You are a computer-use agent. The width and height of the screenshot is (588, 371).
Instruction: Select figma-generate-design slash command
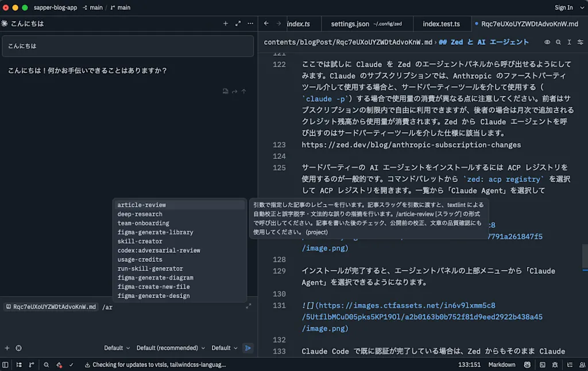(x=180, y=296)
